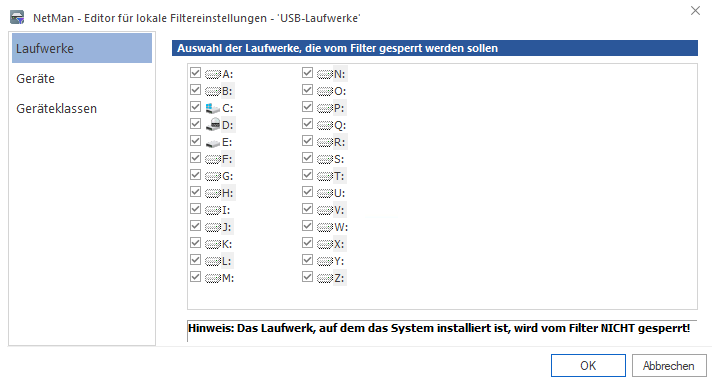Screen dimensions: 719x389
Task: Click the Windows system drive icon for C:
Action: point(213,108)
